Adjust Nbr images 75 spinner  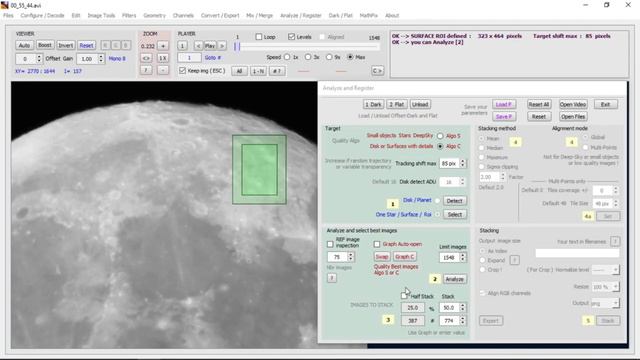(350, 257)
